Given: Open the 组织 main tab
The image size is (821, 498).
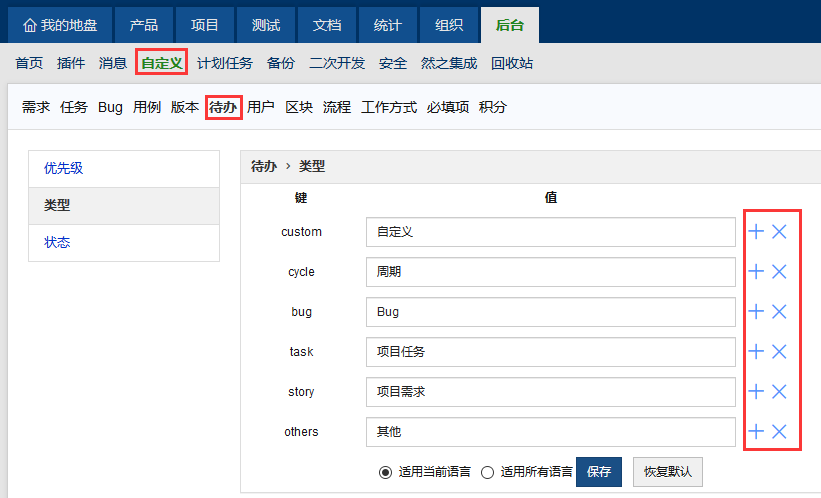Looking at the screenshot, I should point(449,25).
